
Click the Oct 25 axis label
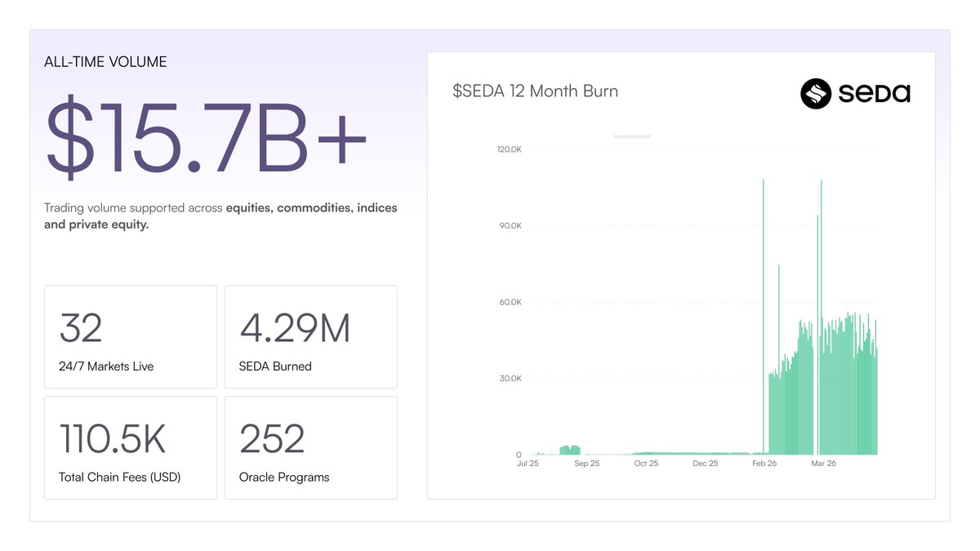click(646, 464)
